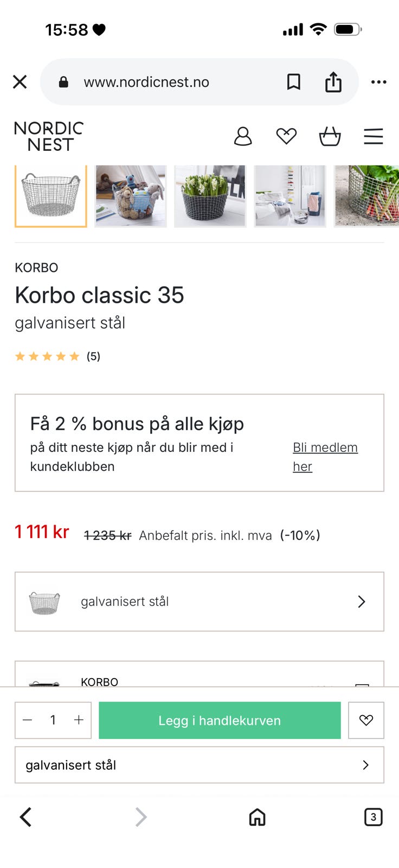
Task: Open the wishlist heart in header
Action: [x=286, y=136]
